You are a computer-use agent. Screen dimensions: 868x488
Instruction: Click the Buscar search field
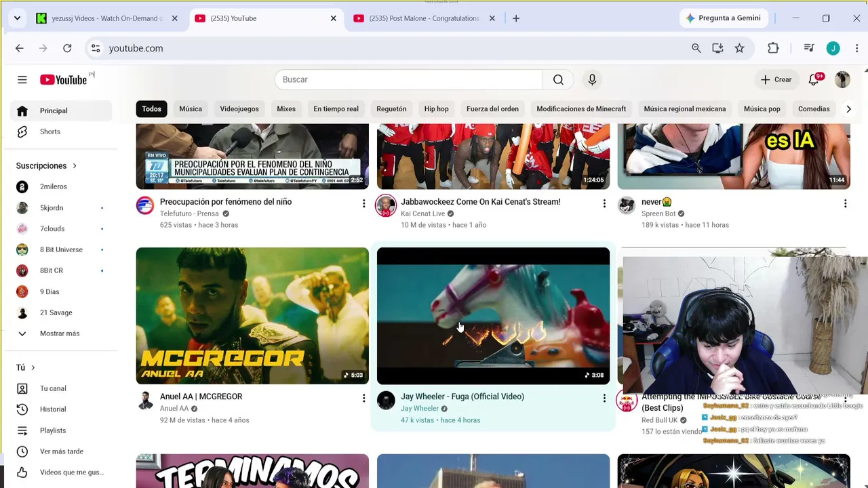pos(408,80)
